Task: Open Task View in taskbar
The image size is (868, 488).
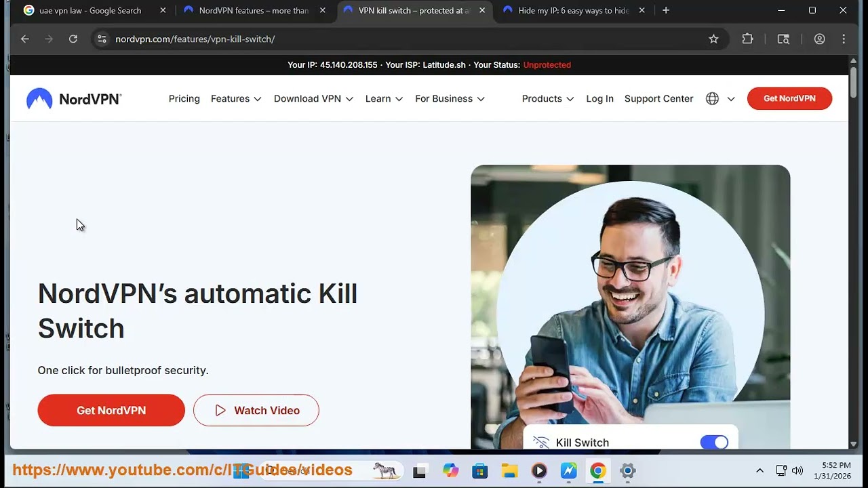Action: pos(419,470)
